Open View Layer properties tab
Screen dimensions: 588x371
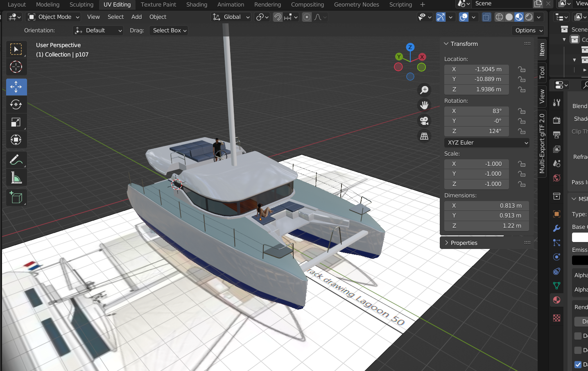(x=556, y=149)
